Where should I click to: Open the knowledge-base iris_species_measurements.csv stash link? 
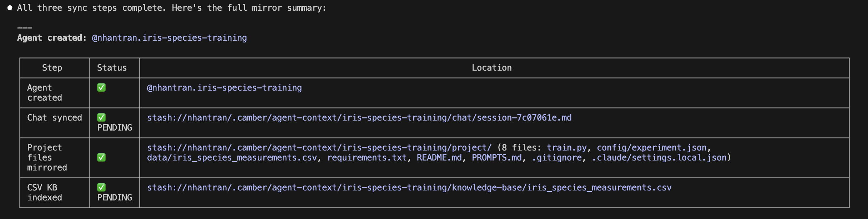(409, 188)
